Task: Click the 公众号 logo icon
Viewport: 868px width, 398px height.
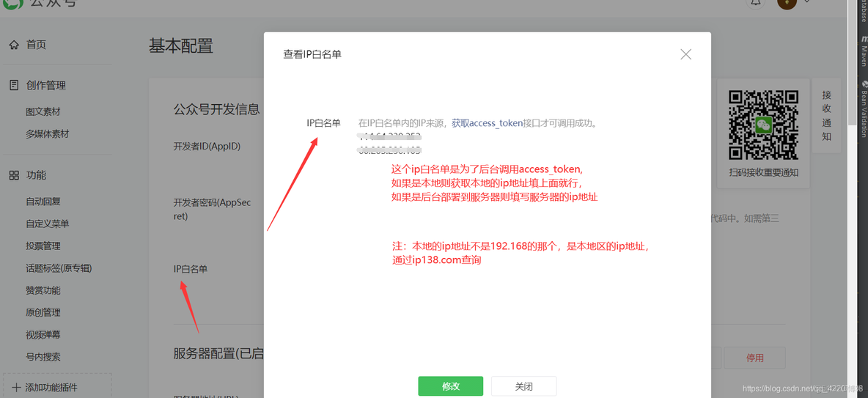Action: pos(14,4)
